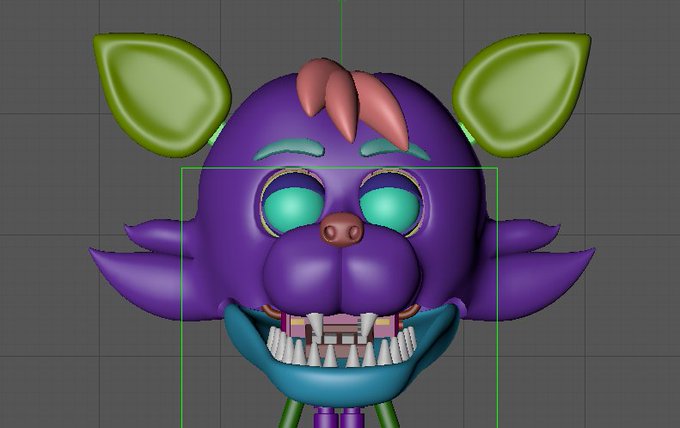Select the left teal eyebrow

click(290, 150)
